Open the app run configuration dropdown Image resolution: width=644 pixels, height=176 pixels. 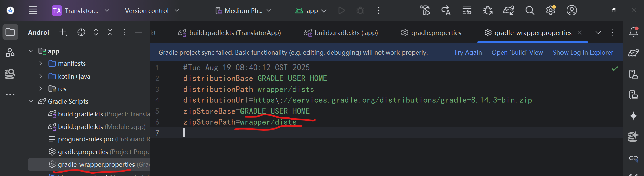[x=311, y=11]
